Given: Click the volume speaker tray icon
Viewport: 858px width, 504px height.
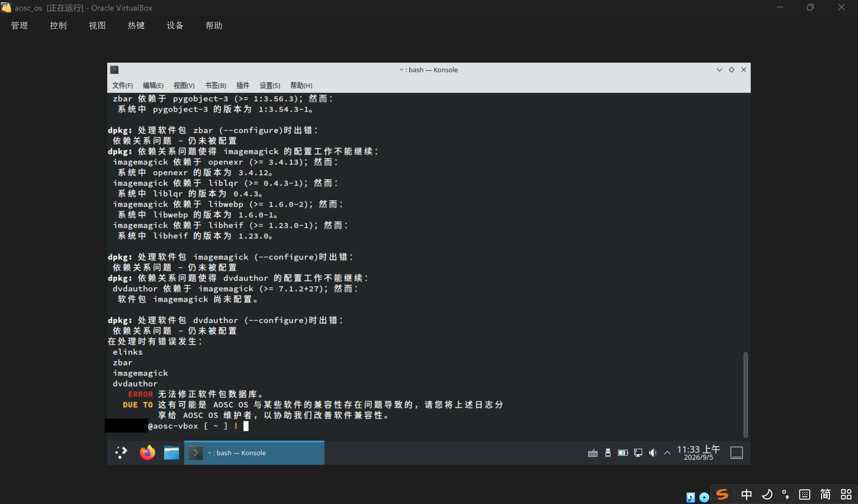Looking at the screenshot, I should point(653,453).
